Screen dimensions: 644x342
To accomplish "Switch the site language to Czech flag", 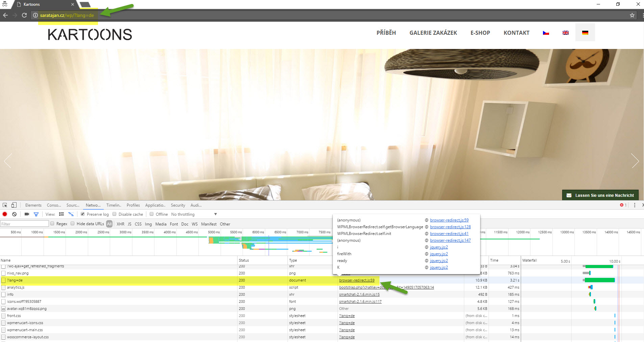I will click(546, 33).
